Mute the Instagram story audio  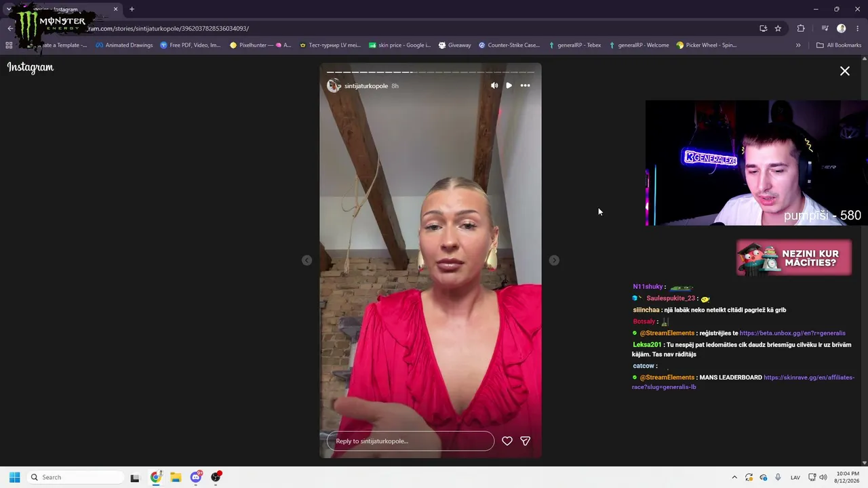[494, 85]
